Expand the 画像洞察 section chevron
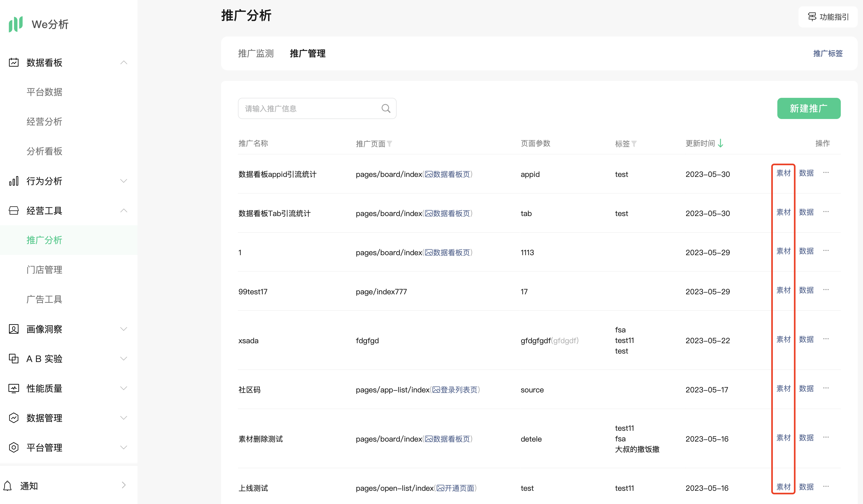 [124, 329]
